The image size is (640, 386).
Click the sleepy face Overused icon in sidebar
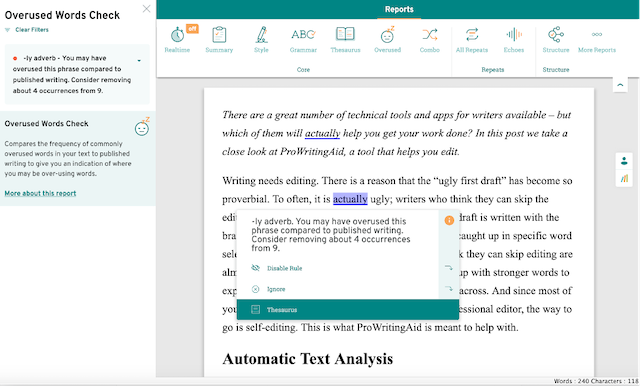click(x=142, y=127)
